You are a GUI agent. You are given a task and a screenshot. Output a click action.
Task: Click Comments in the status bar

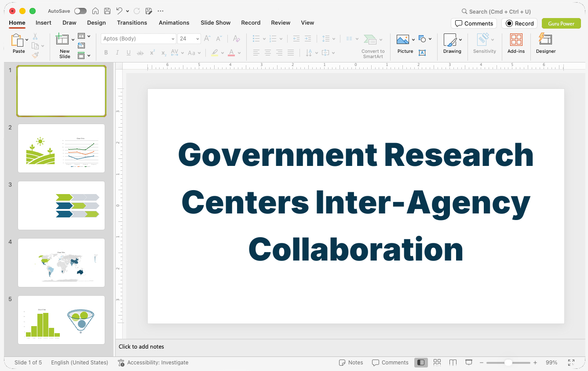pos(390,363)
